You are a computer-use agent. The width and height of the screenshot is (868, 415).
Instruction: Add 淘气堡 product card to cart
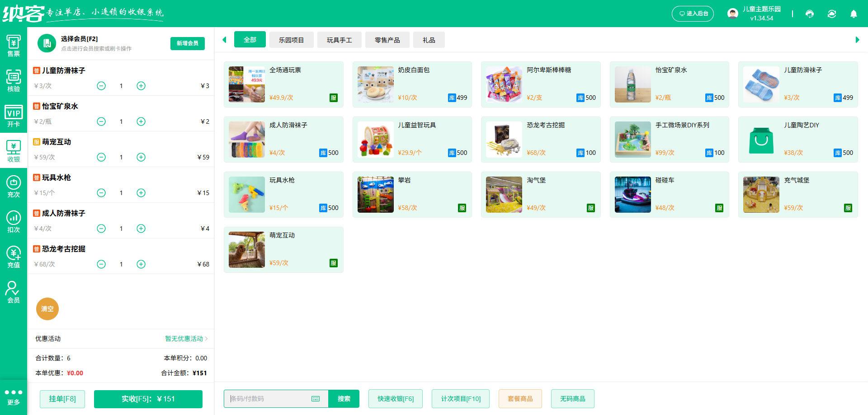pos(541,195)
